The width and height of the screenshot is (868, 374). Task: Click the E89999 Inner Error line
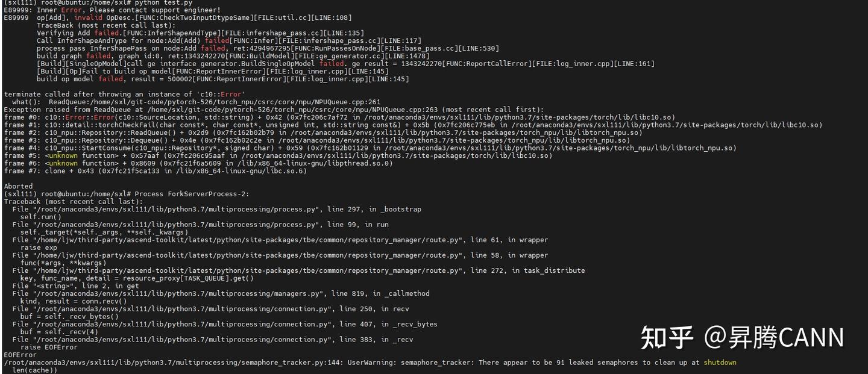pyautogui.click(x=112, y=10)
